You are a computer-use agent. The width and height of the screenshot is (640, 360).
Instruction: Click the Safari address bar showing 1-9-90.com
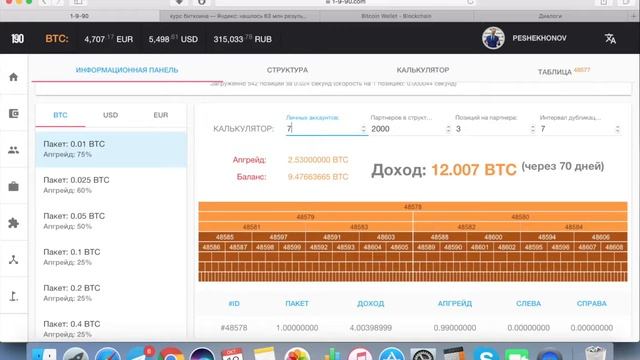[346, 2]
